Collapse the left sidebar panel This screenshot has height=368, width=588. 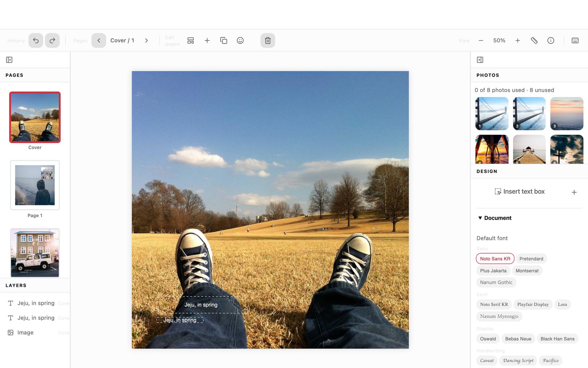coord(9,60)
